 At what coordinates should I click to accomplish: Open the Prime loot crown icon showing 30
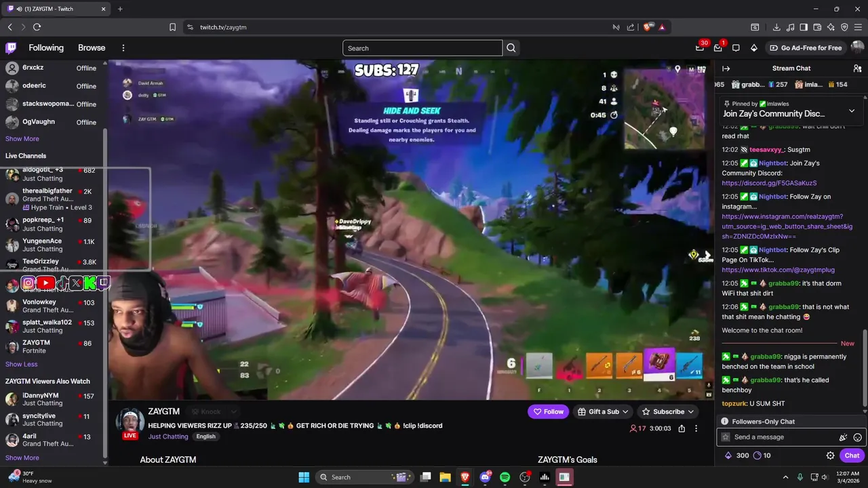click(700, 47)
